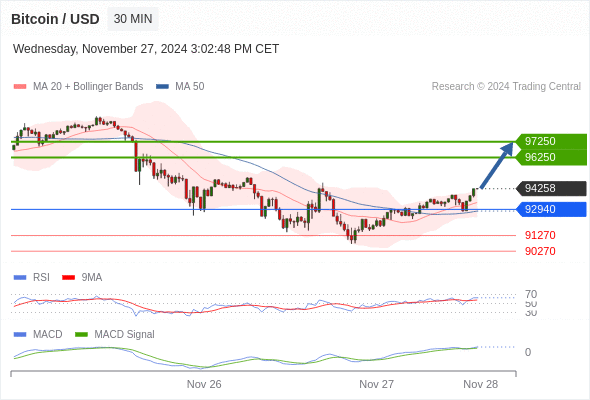Click the blue forecast arrow head
590x400 pixels.
click(508, 148)
